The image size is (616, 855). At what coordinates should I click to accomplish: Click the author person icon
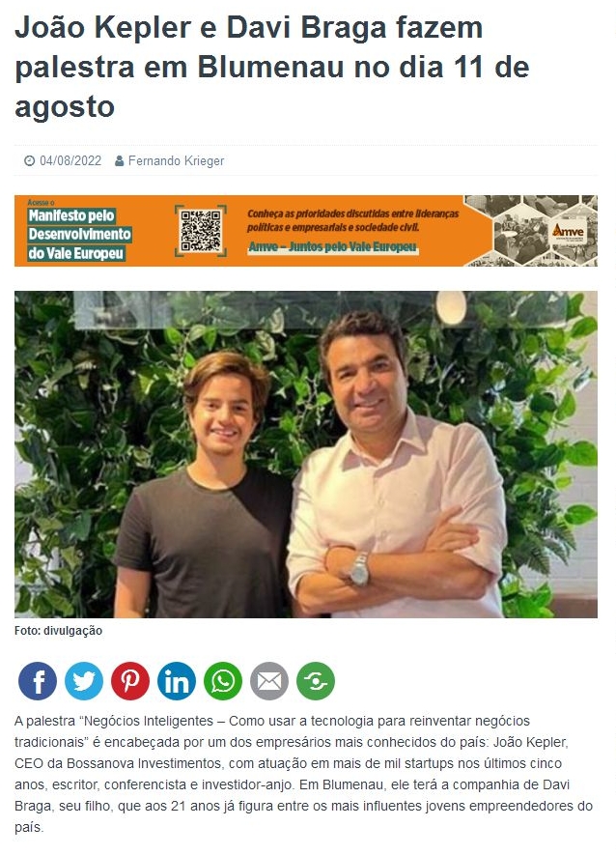click(120, 161)
